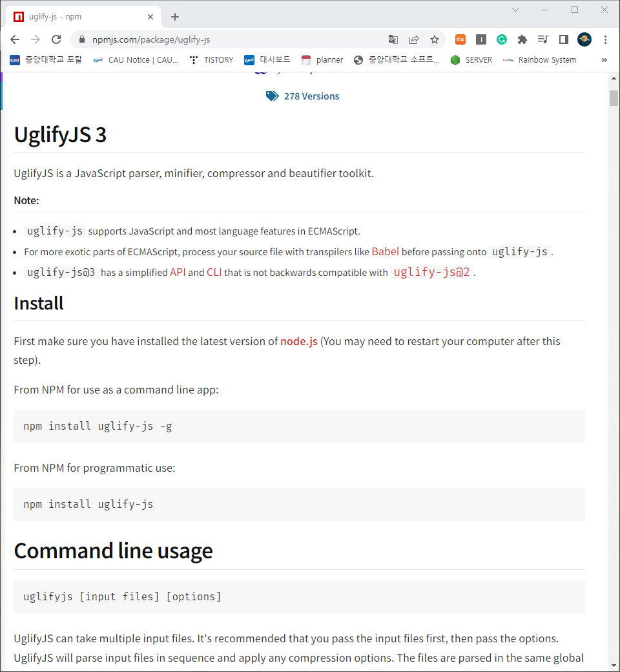
Task: Open the dark square extension icon
Action: (x=481, y=39)
